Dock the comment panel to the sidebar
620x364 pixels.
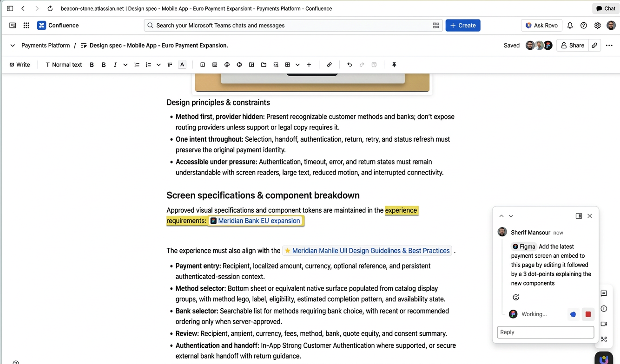click(579, 216)
